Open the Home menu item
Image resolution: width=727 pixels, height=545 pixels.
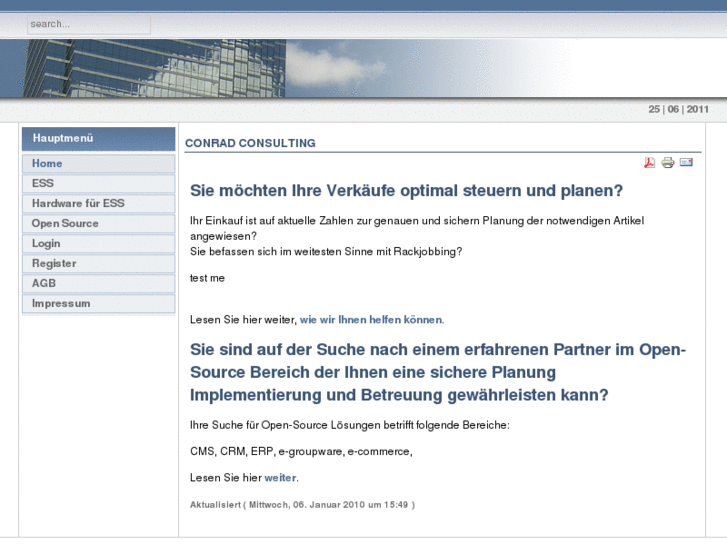98,164
